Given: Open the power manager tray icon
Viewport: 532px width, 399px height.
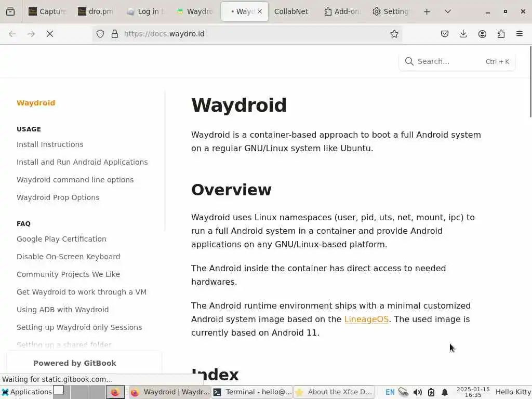Looking at the screenshot, I should (431, 392).
